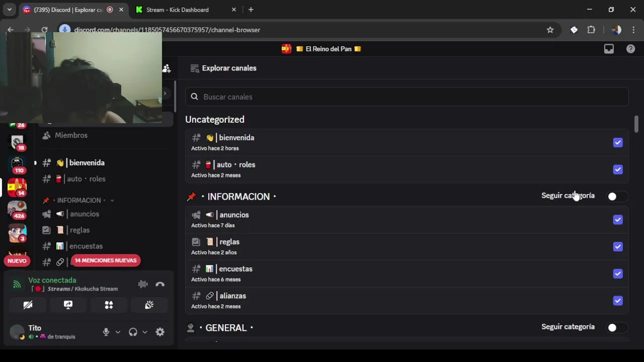
Task: Disconnect from voice with the hang-up icon
Action: point(160,284)
